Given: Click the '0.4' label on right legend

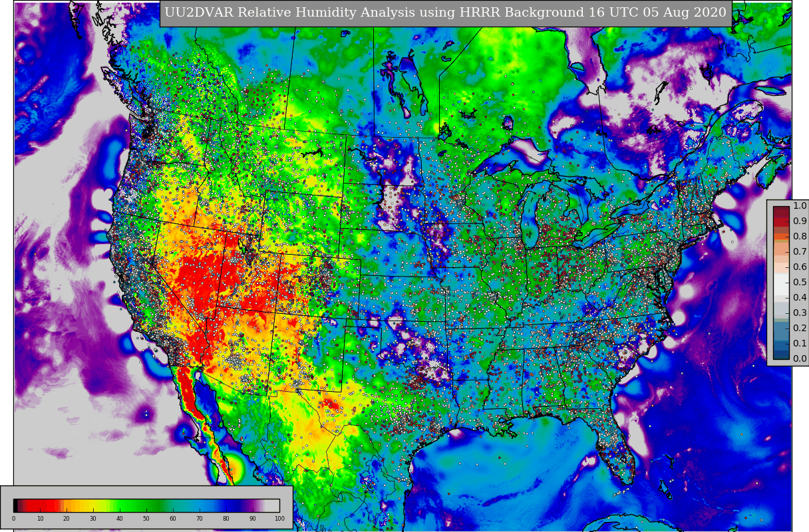Looking at the screenshot, I should tap(800, 298).
